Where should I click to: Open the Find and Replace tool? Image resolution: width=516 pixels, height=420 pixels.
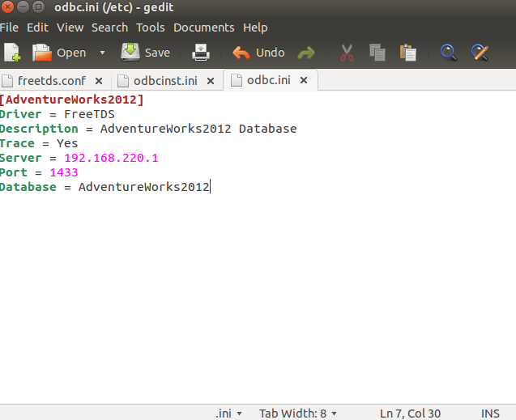(480, 53)
